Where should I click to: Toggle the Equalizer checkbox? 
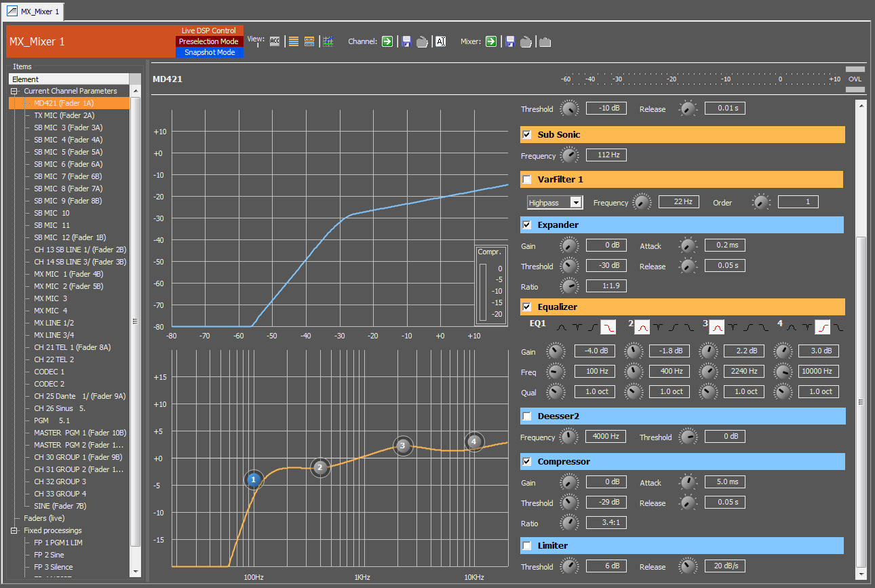click(527, 307)
